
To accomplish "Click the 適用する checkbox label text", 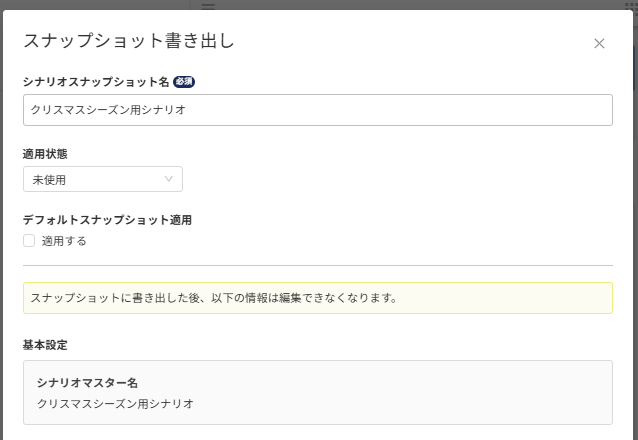I will coord(64,241).
